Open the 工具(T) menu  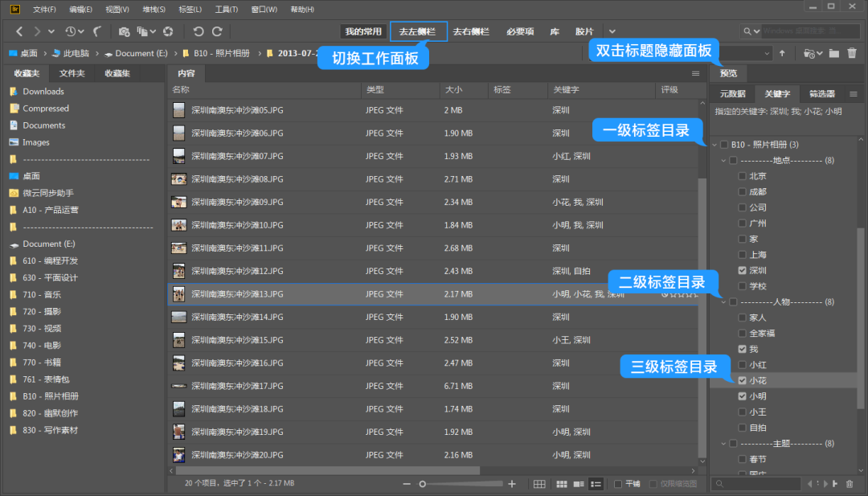227,10
